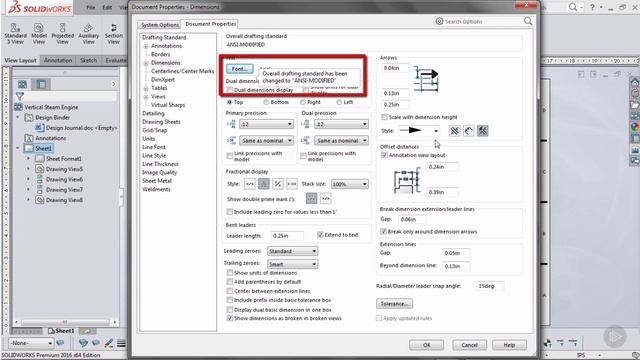The width and height of the screenshot is (640, 360).
Task: Open the PropertyManager tab icon
Action: 41,84
